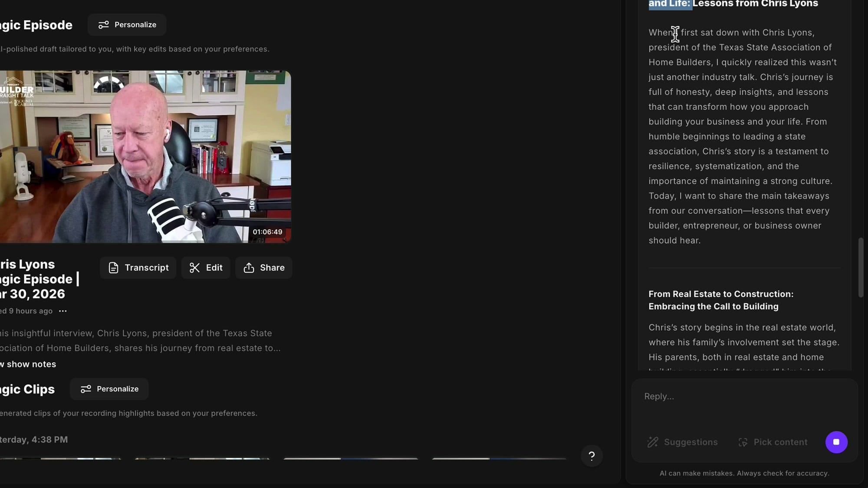The height and width of the screenshot is (488, 868).
Task: Click the transcript document icon
Action: (x=113, y=268)
